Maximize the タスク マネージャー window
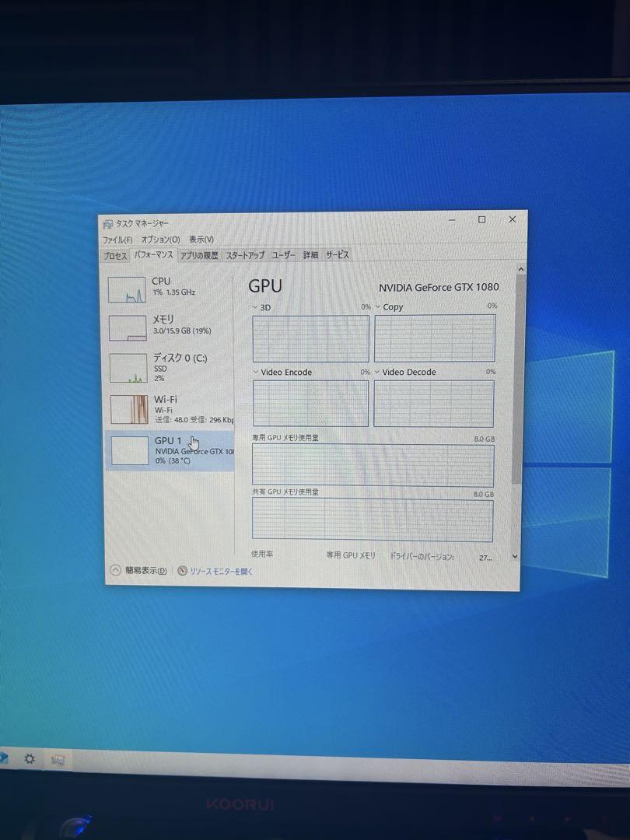 481,219
